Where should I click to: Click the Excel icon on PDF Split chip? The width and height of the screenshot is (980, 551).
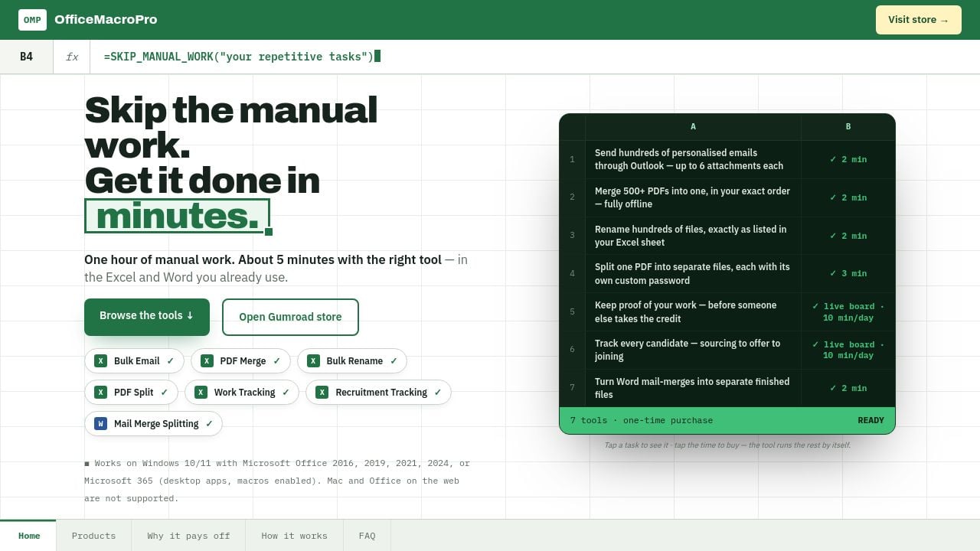click(100, 393)
